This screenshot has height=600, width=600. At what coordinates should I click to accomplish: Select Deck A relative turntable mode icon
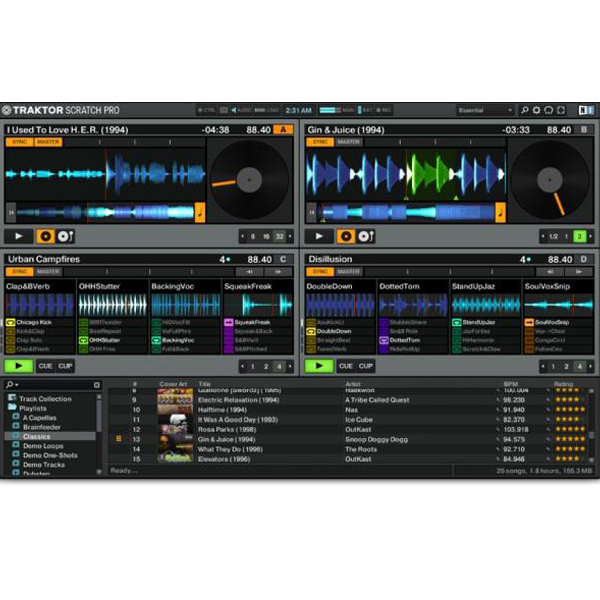point(65,236)
